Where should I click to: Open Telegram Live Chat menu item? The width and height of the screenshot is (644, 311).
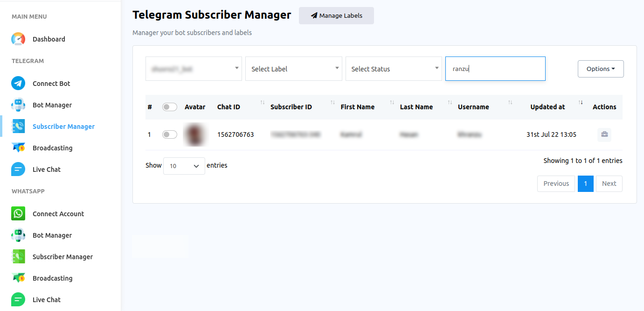point(47,170)
